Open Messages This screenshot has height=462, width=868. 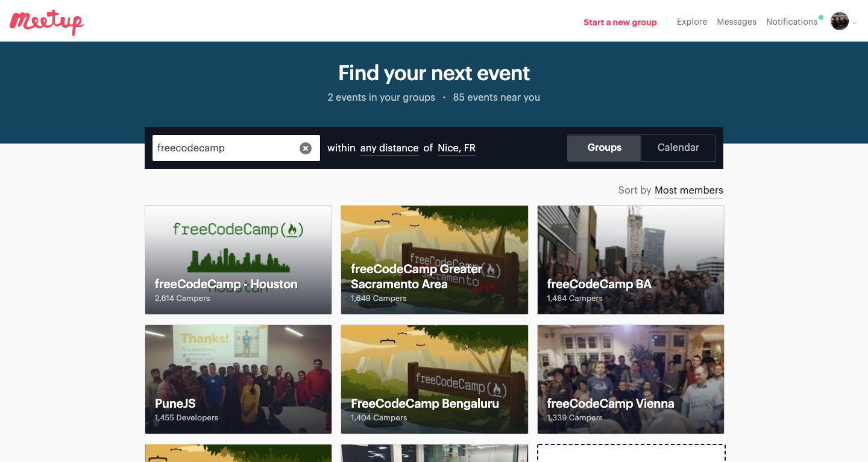[x=737, y=22]
